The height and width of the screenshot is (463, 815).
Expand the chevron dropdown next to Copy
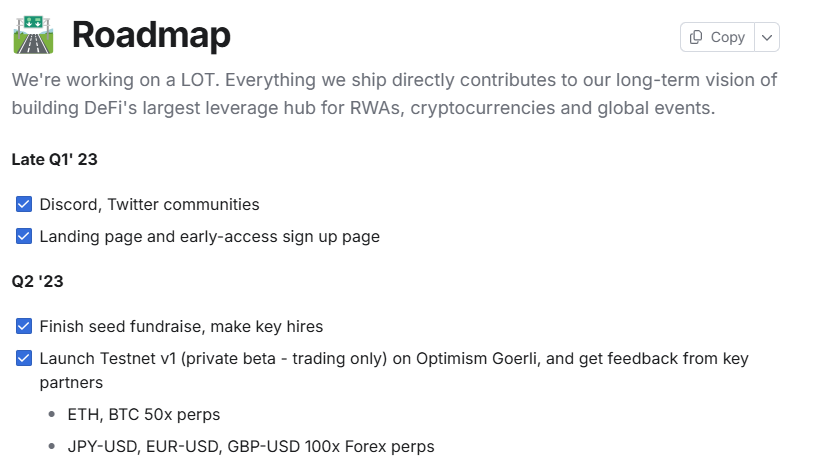point(766,37)
